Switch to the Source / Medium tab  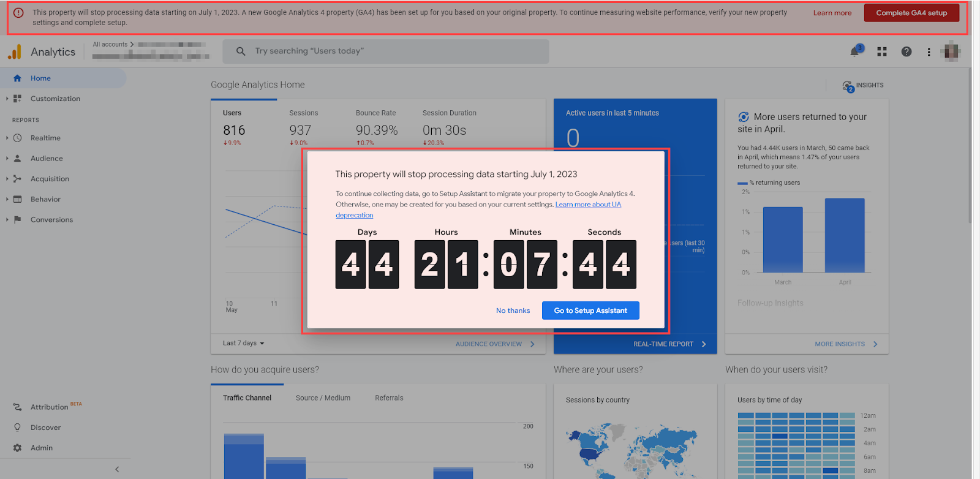[x=323, y=398]
